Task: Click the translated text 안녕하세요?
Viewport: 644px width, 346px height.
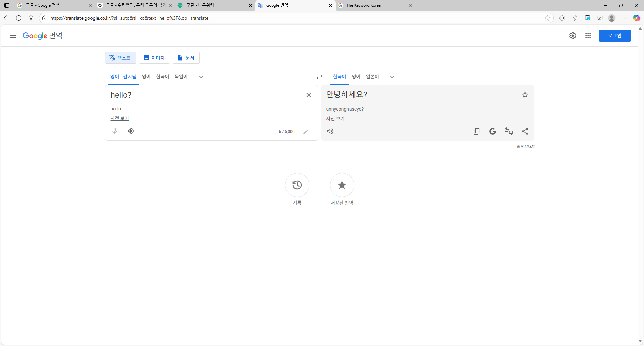Action: tap(347, 95)
